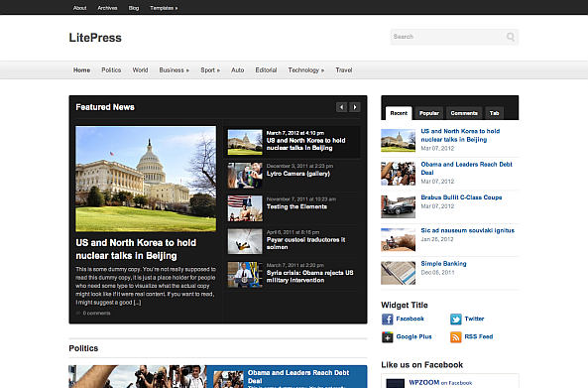Open the featured headline US and North Korea
Viewport: 588px width, 388px height.
pyautogui.click(x=136, y=249)
